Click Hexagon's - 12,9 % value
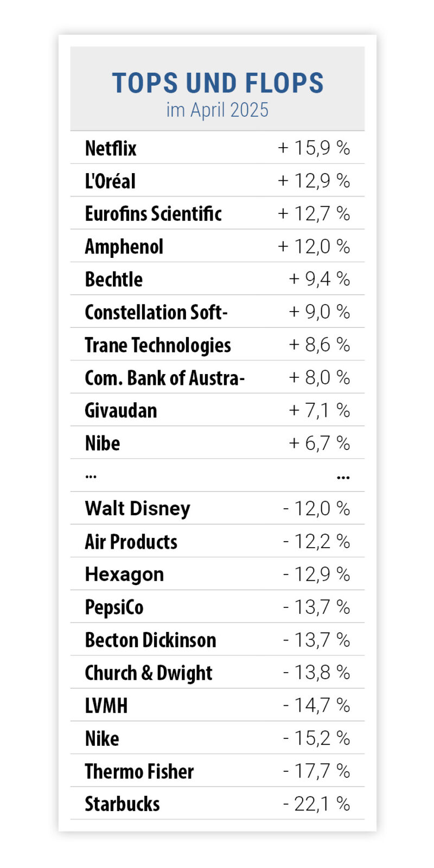Viewport: 434px width, 868px height. pyautogui.click(x=316, y=574)
